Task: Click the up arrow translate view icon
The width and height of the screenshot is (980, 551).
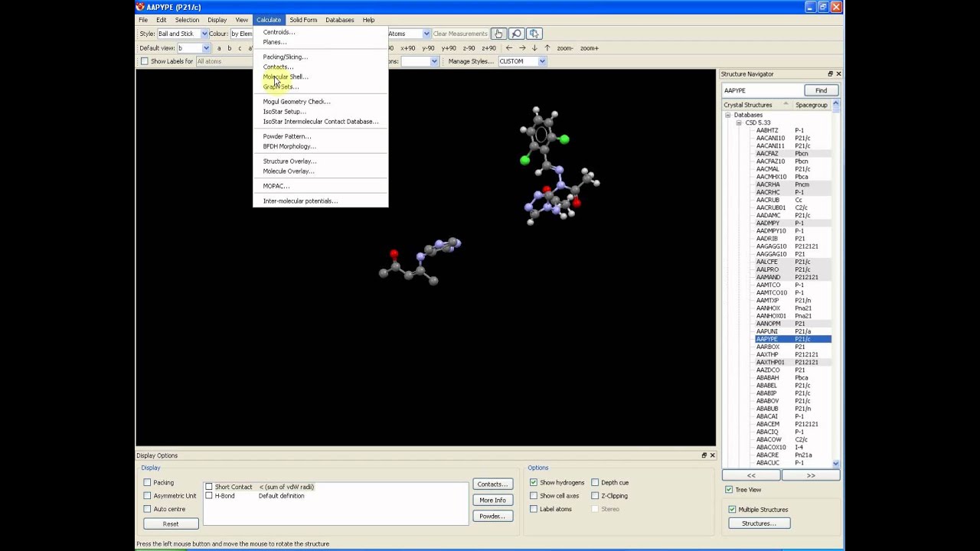Action: (x=547, y=48)
